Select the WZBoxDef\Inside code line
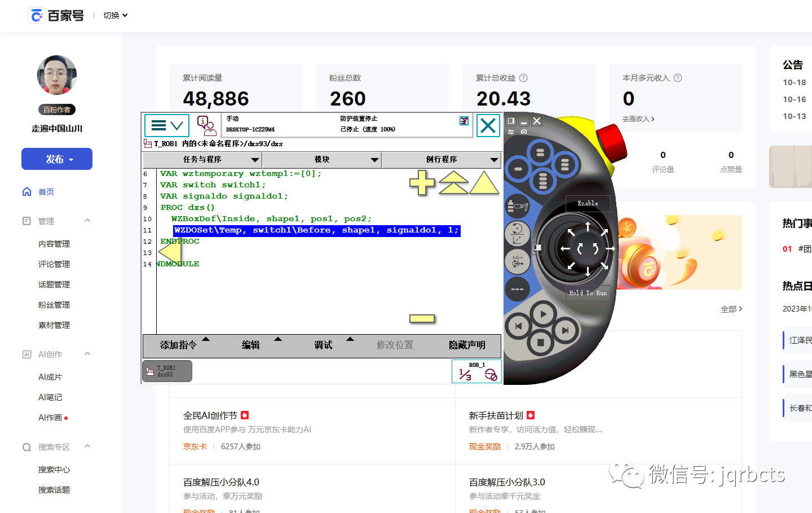 tap(271, 219)
